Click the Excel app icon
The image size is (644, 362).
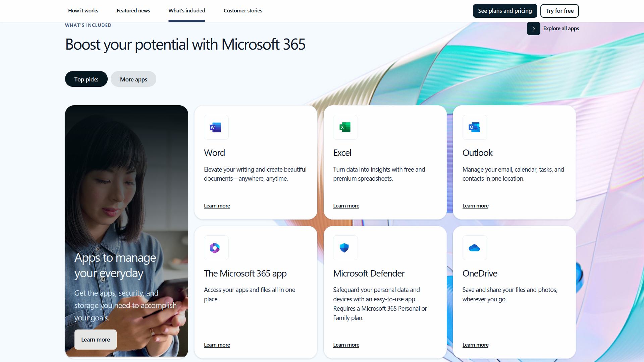(345, 127)
